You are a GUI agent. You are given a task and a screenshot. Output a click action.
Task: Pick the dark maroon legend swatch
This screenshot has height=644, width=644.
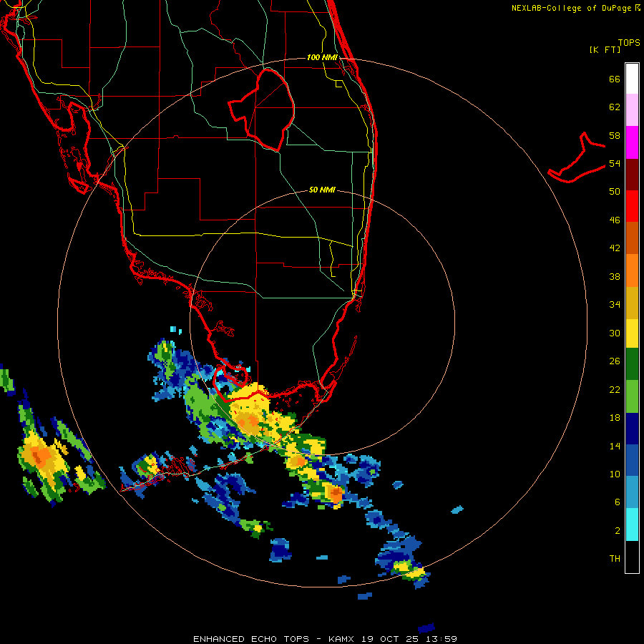click(x=632, y=174)
